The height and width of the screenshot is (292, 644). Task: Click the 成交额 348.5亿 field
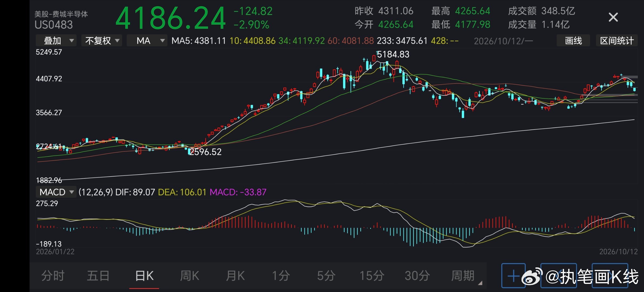542,11
